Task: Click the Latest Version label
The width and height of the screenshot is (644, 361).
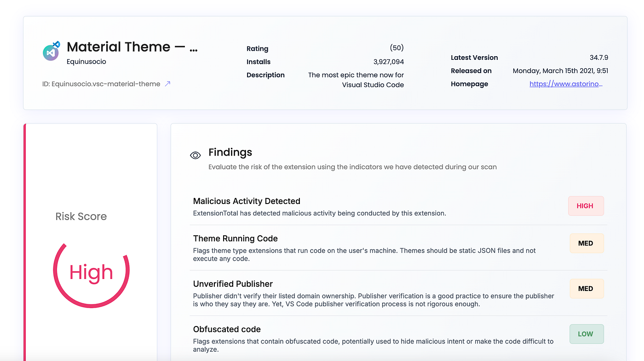Action: 474,58
